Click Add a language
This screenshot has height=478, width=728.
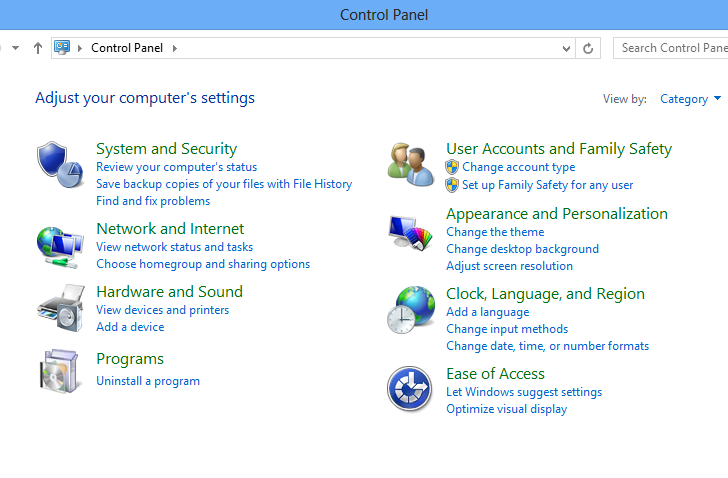pyautogui.click(x=488, y=312)
